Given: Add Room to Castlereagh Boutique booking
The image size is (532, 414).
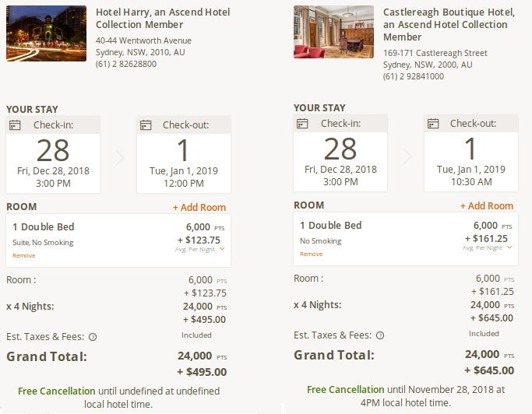Looking at the screenshot, I should tap(487, 206).
